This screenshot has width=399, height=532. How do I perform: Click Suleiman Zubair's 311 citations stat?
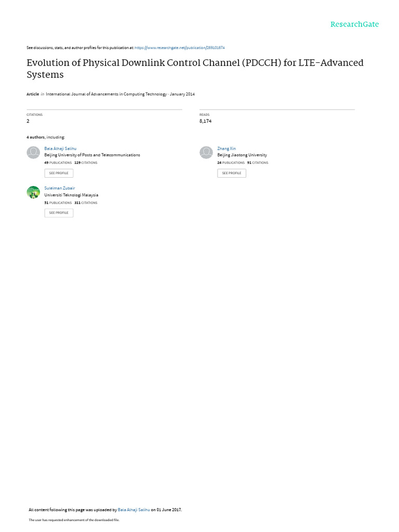pyautogui.click(x=86, y=203)
